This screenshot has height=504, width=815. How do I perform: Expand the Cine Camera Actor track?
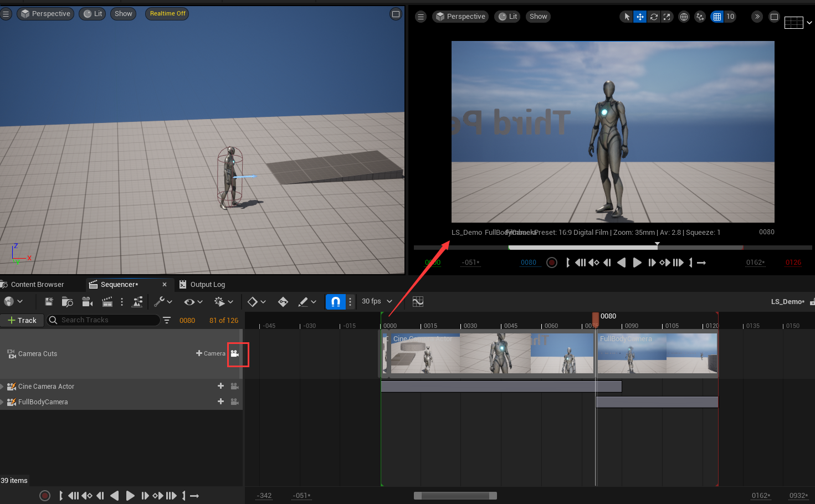coord(2,387)
